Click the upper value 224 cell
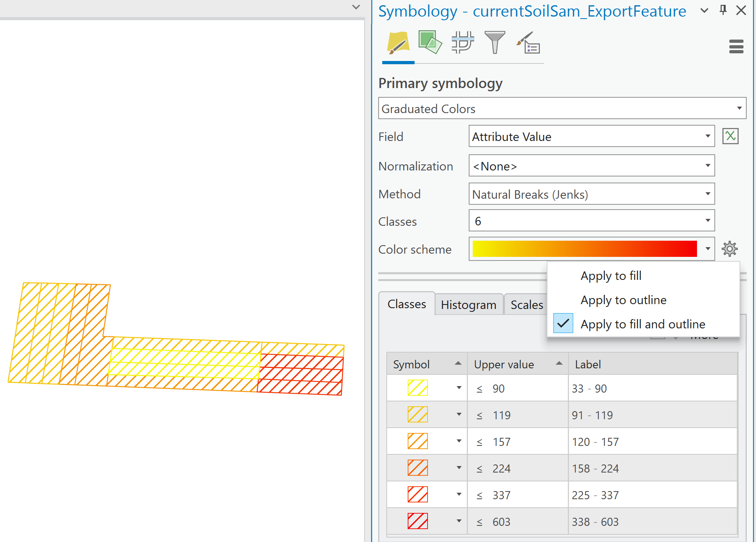 click(x=518, y=468)
